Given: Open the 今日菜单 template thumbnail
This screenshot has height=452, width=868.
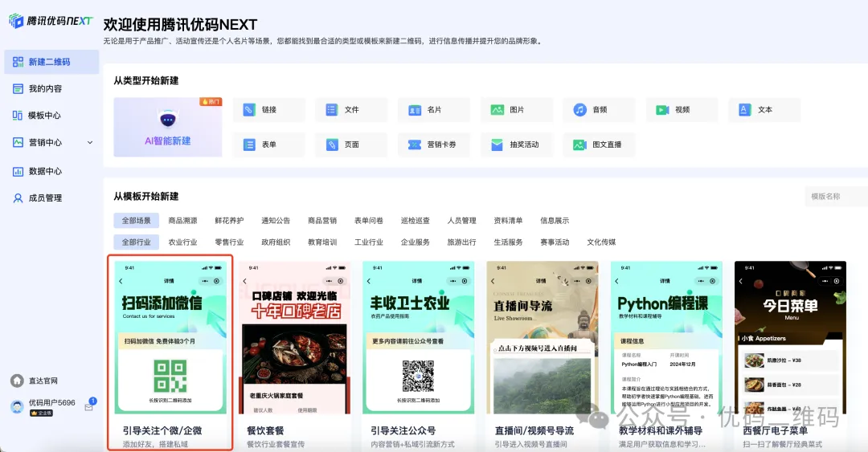Looking at the screenshot, I should 791,337.
